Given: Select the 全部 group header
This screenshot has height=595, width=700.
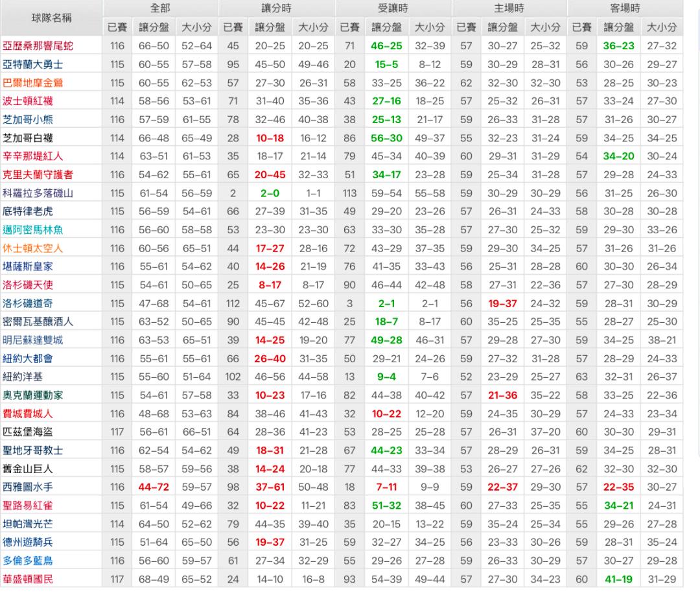Looking at the screenshot, I should [160, 8].
